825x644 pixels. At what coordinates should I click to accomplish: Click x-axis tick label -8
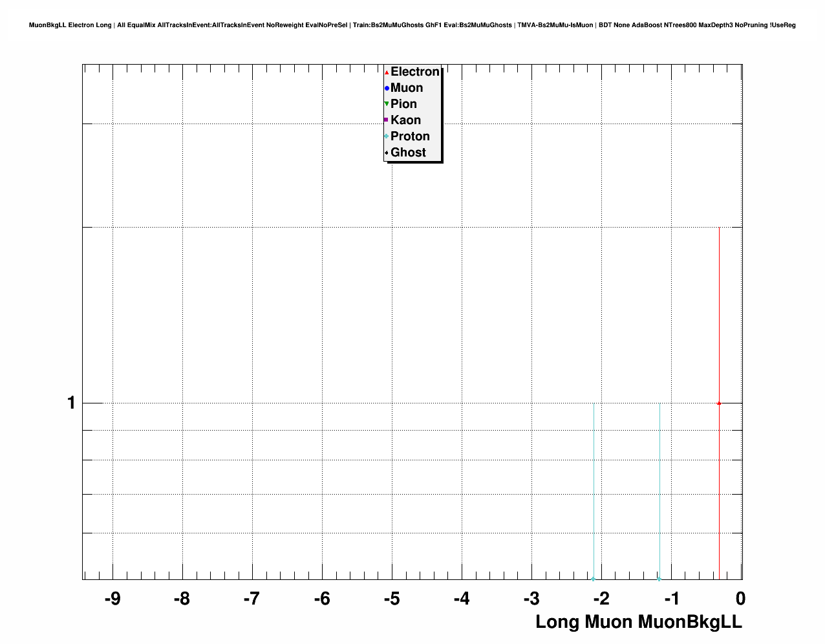coord(182,599)
